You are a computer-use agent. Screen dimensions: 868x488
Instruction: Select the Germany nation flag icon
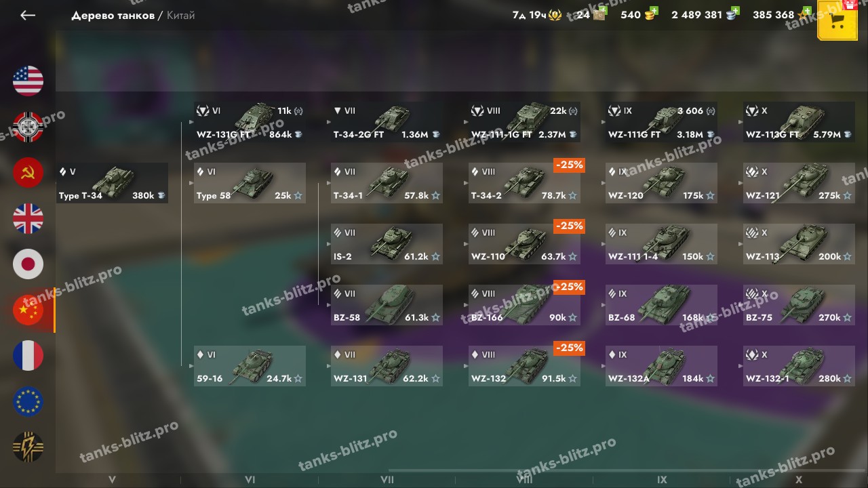coord(28,127)
